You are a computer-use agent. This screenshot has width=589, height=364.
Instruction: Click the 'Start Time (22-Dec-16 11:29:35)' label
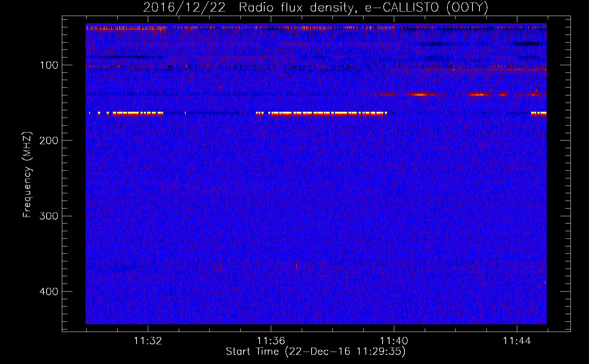click(316, 352)
